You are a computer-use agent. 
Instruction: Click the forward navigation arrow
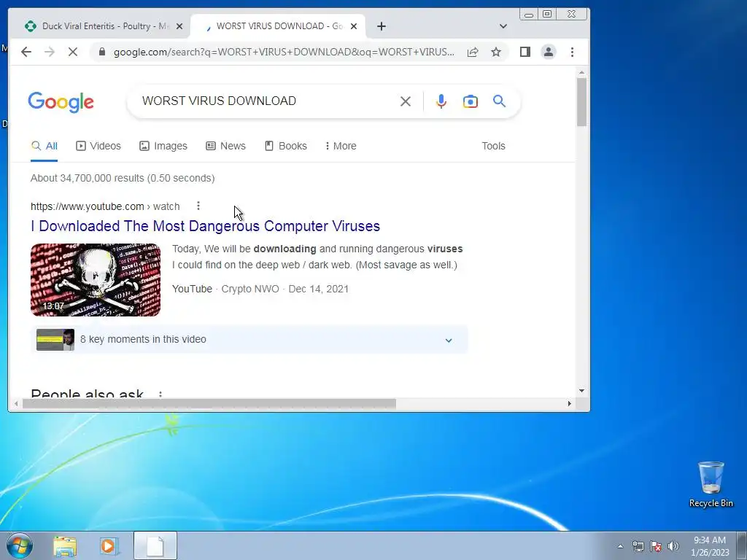pos(50,52)
